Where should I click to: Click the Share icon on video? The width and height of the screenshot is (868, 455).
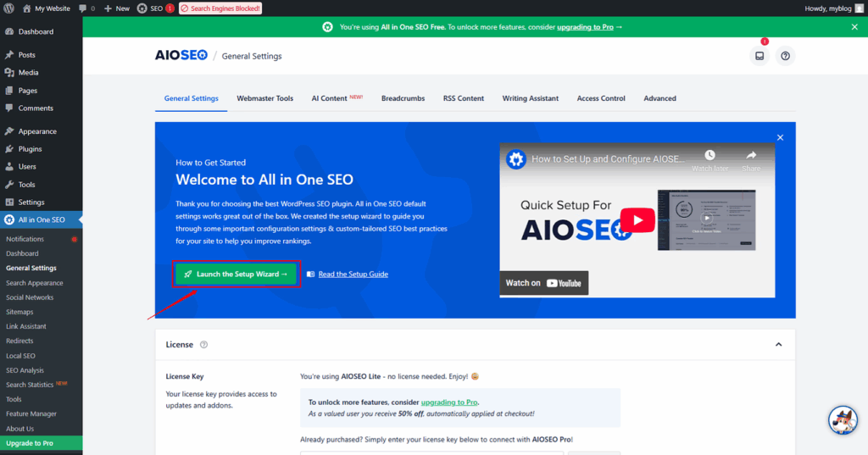(x=751, y=159)
